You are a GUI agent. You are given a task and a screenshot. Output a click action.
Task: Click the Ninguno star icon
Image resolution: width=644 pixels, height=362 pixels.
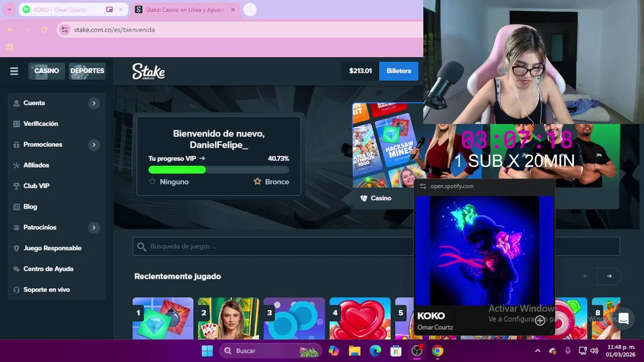[x=152, y=181]
